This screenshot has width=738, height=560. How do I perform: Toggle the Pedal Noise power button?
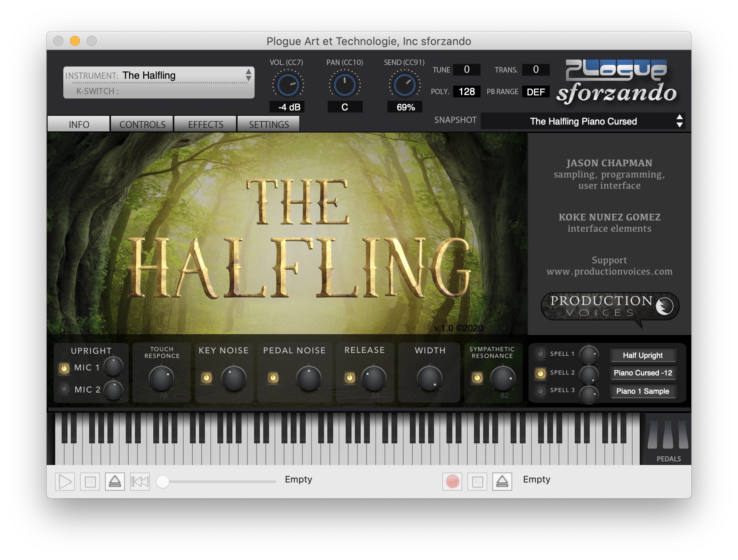[x=273, y=377]
